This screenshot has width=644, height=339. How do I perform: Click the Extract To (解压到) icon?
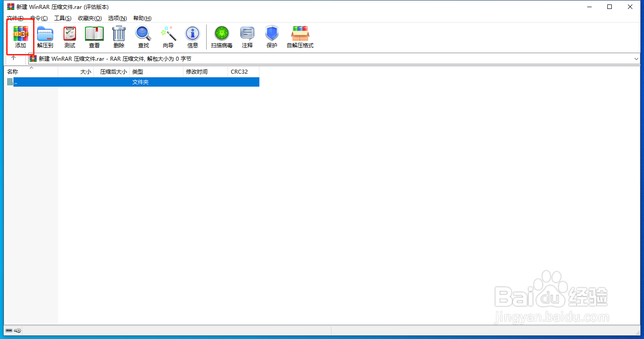pyautogui.click(x=45, y=37)
